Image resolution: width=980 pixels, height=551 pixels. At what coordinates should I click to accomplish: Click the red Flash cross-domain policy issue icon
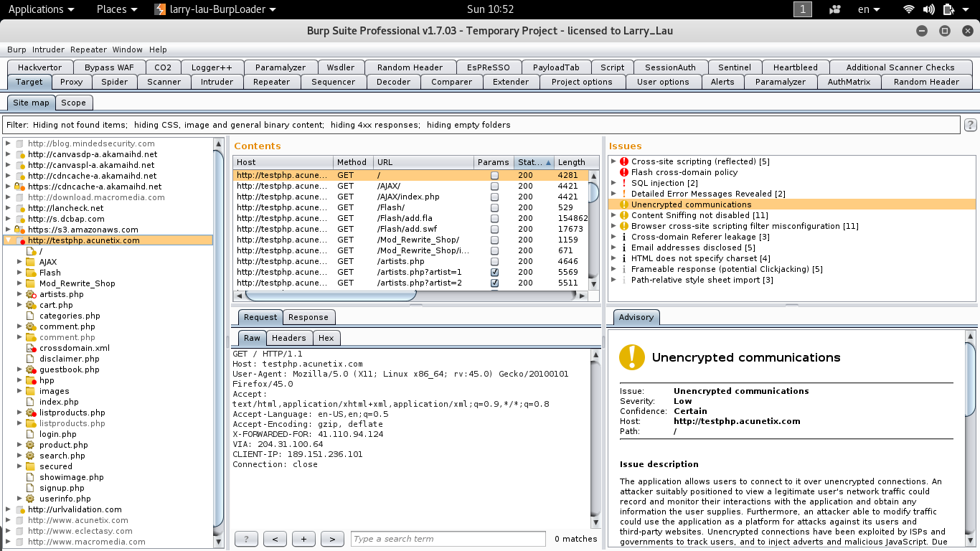pyautogui.click(x=623, y=172)
